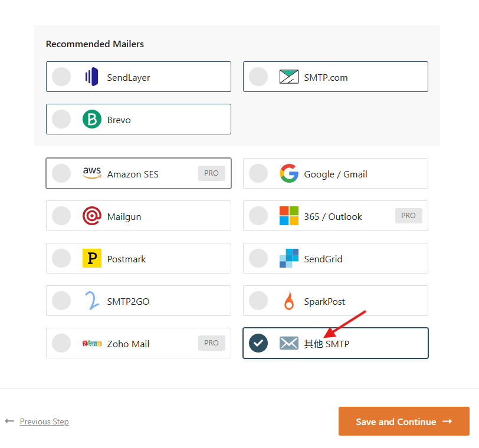This screenshot has width=479, height=448.
Task: Click the 其他 SMTP label text
Action: pyautogui.click(x=327, y=344)
